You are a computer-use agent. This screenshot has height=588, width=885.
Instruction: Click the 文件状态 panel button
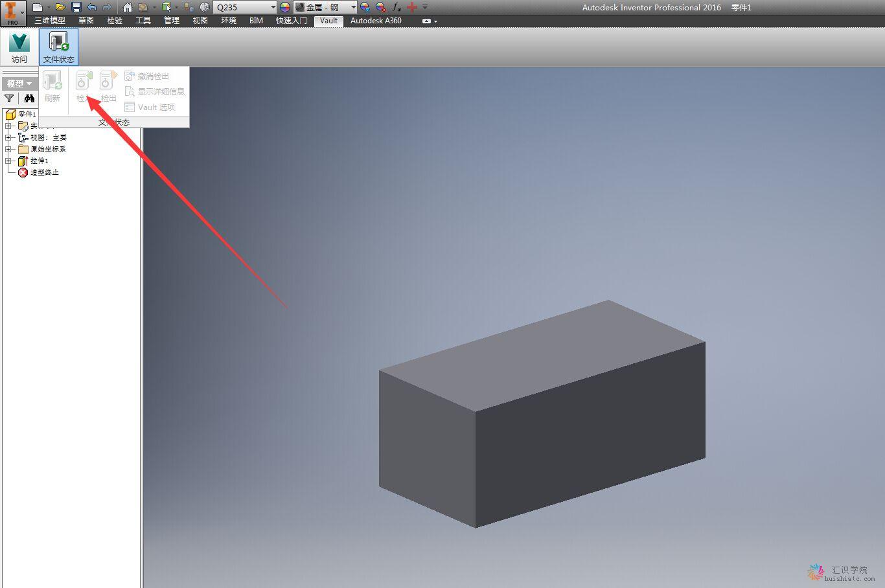coord(59,47)
